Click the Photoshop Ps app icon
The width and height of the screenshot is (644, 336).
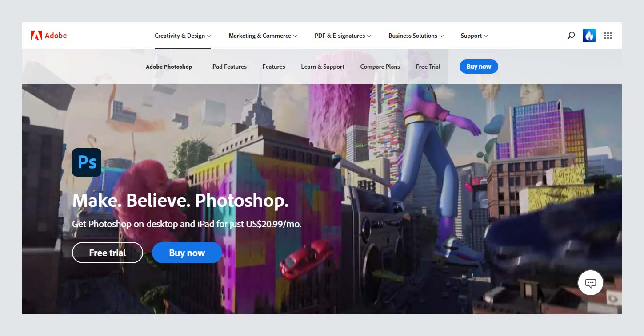[87, 162]
